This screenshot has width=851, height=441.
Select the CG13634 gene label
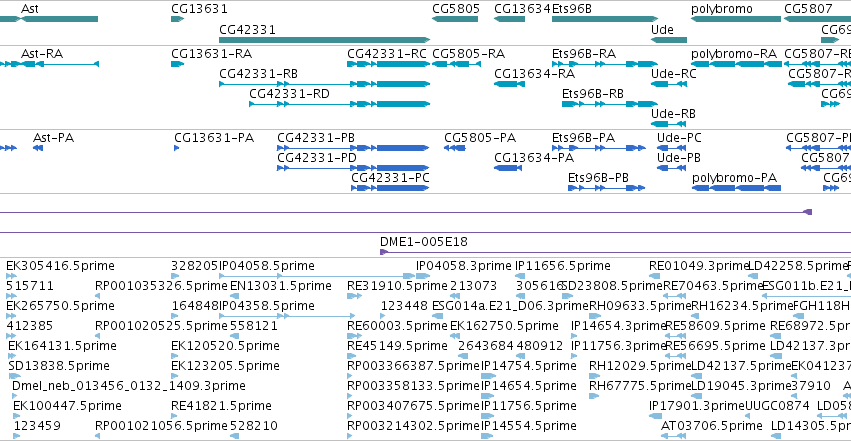(x=522, y=9)
